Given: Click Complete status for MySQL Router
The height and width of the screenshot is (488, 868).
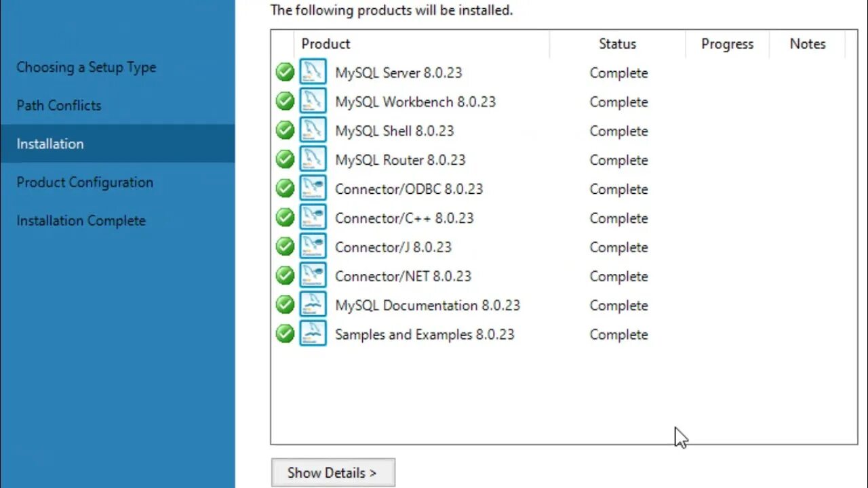Looking at the screenshot, I should (618, 161).
